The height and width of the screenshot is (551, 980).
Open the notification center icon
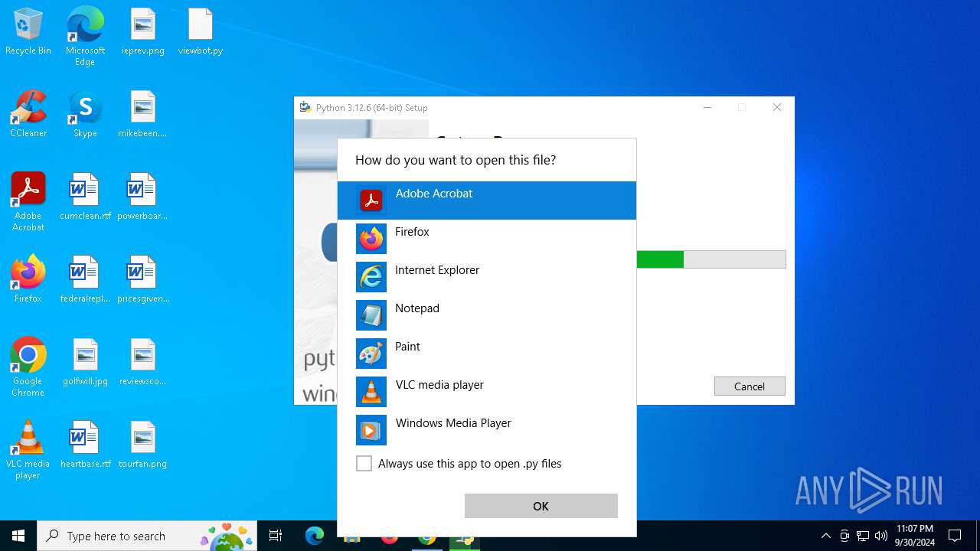955,536
